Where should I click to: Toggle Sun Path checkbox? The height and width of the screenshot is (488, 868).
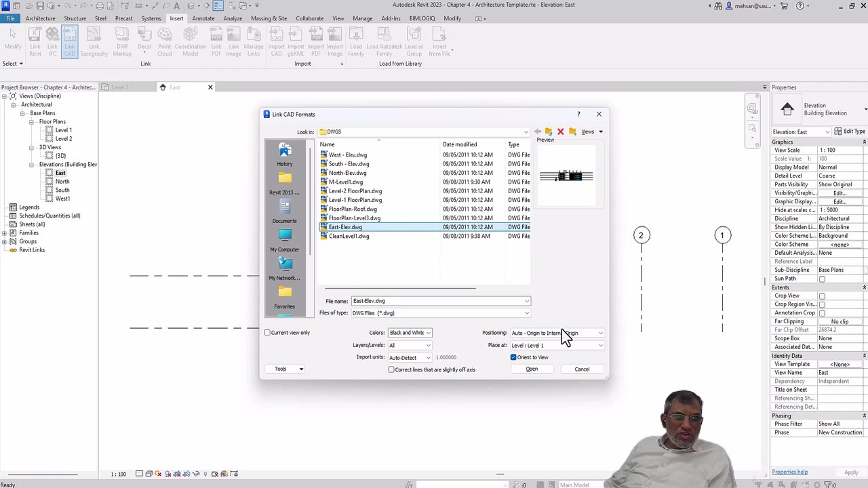(x=822, y=279)
